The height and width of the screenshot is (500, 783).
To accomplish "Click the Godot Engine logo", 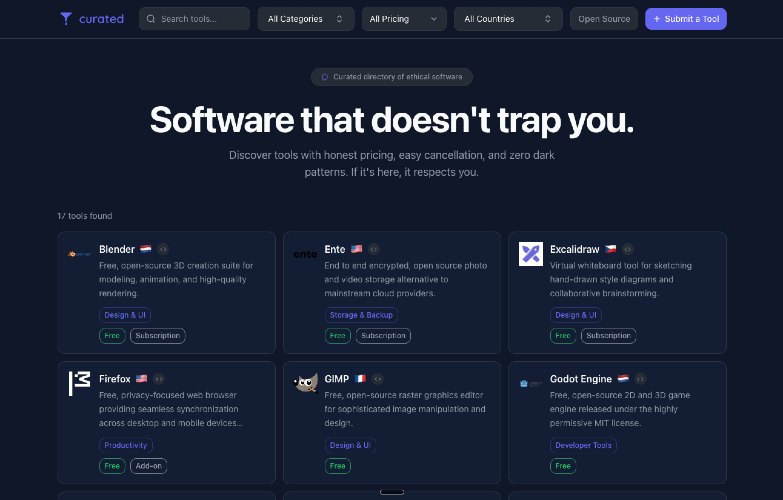I will pos(531,384).
